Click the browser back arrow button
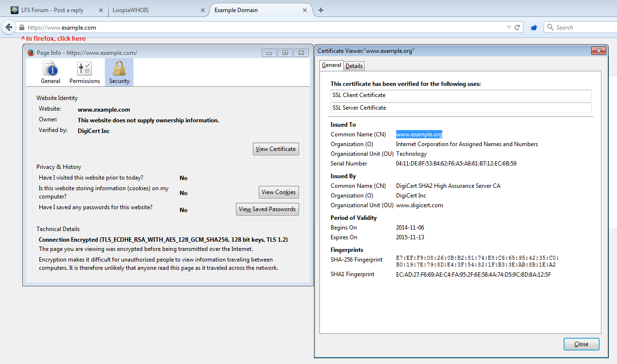 [9, 28]
